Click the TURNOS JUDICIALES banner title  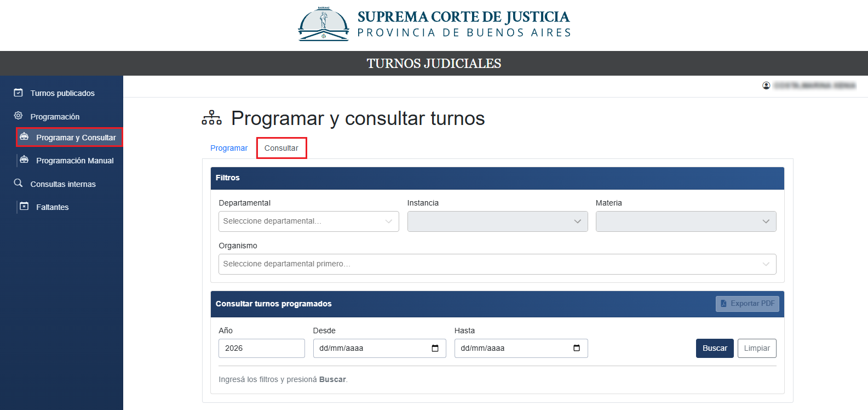[x=434, y=64]
